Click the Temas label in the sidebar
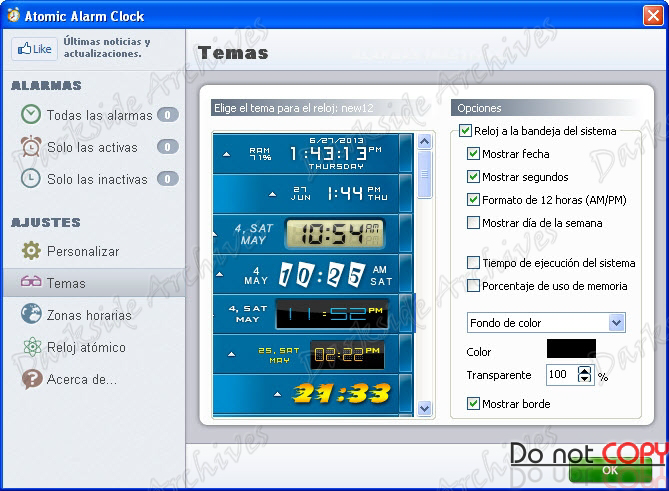 66,283
